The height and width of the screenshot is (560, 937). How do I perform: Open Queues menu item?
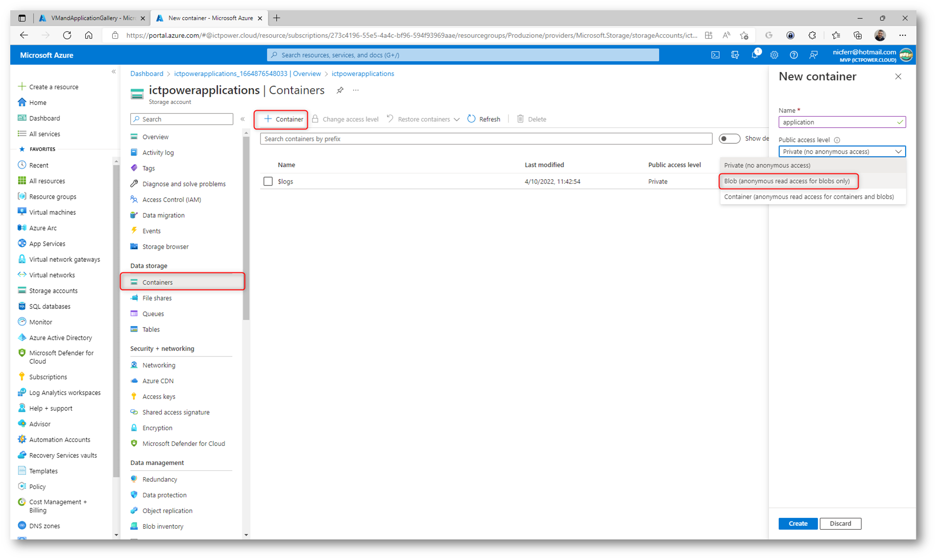tap(153, 314)
